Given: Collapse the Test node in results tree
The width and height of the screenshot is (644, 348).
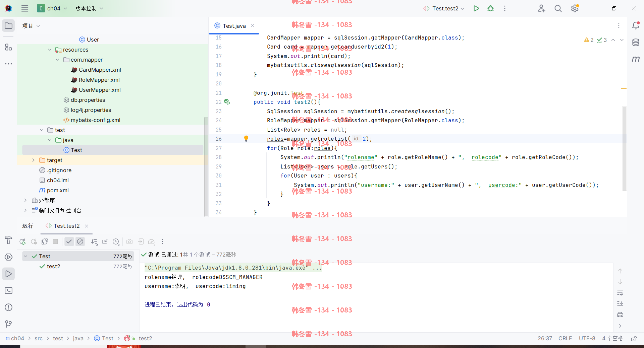Looking at the screenshot, I should [25, 256].
